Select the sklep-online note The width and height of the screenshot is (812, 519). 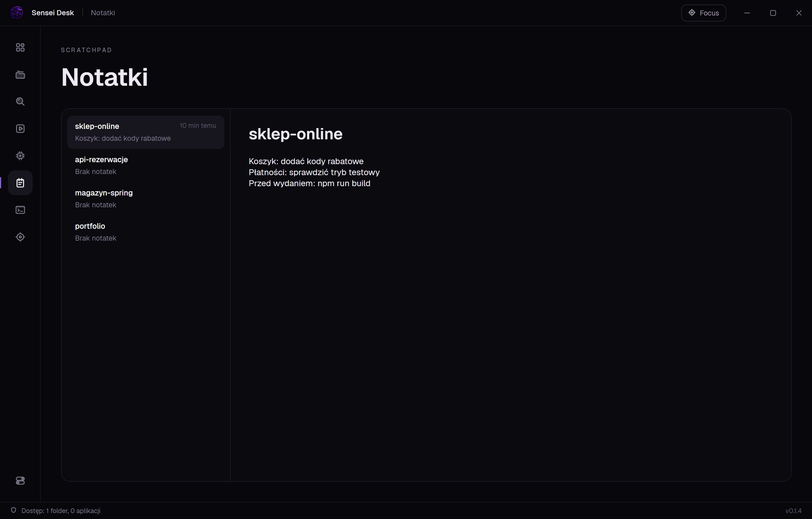(x=146, y=132)
